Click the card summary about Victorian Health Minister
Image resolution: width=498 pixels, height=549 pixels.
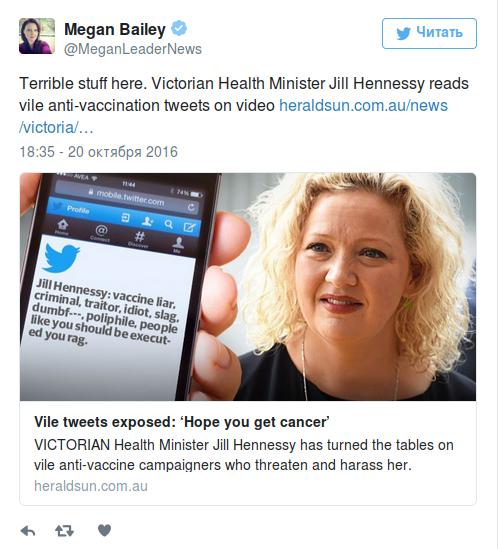(x=244, y=455)
